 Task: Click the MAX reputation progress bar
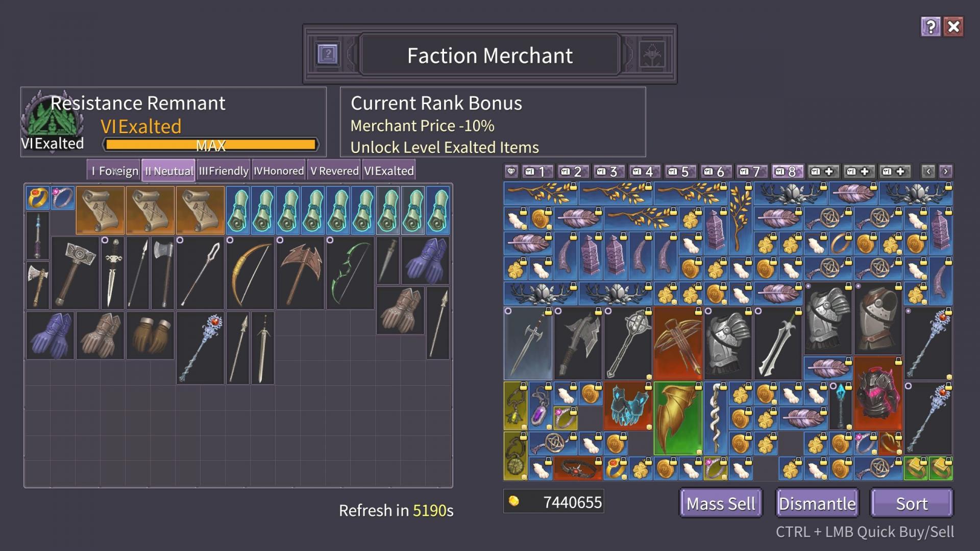pyautogui.click(x=211, y=145)
